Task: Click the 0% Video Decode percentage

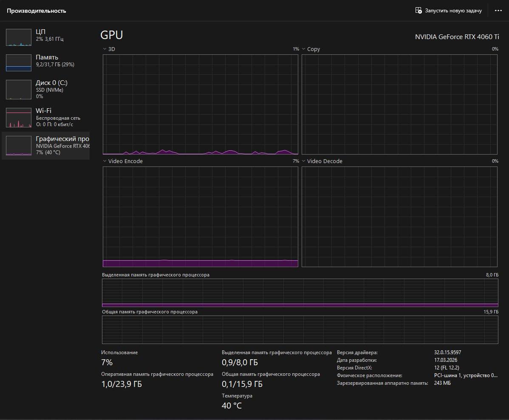Action: coord(495,161)
